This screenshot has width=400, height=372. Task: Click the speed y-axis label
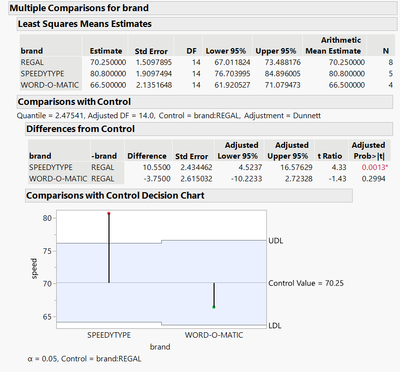point(34,269)
